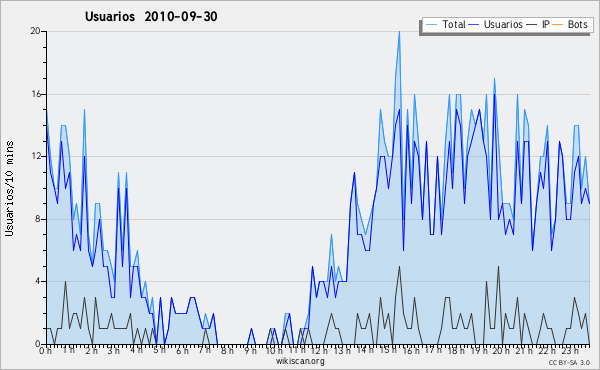Click the x-axis label 1 h
This screenshot has height=370, width=600.
click(x=68, y=350)
